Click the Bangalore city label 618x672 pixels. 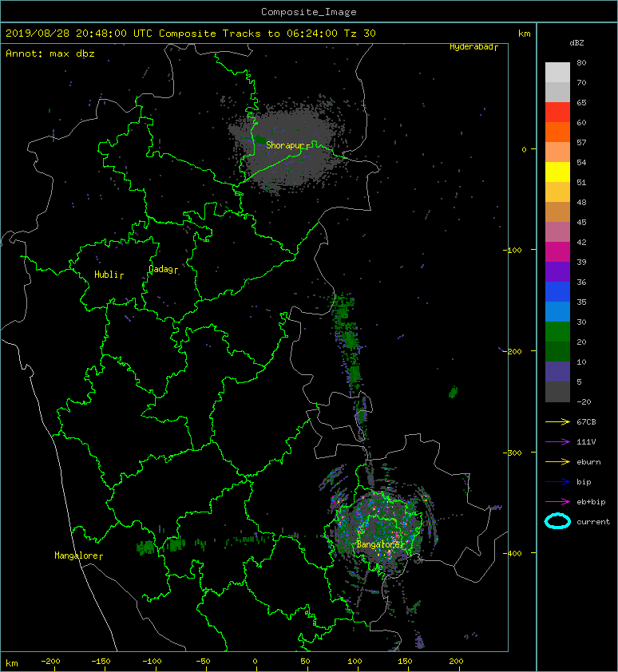click(x=380, y=544)
